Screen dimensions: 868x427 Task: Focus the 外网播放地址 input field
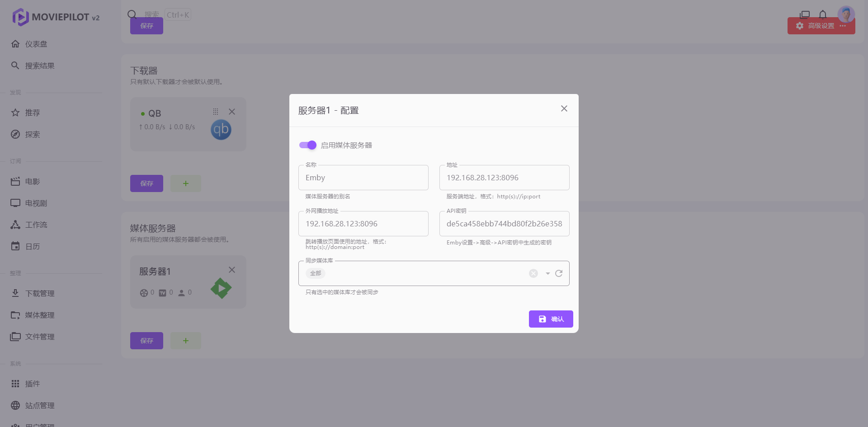pos(363,224)
